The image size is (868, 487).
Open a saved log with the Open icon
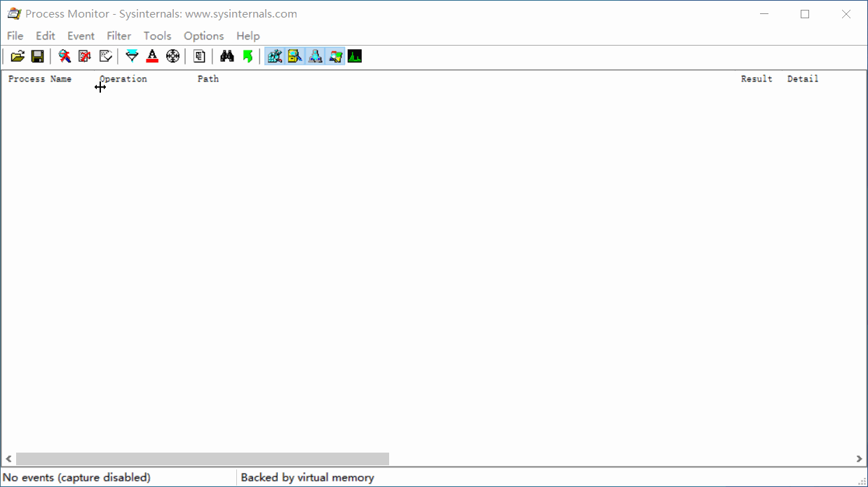(x=18, y=56)
